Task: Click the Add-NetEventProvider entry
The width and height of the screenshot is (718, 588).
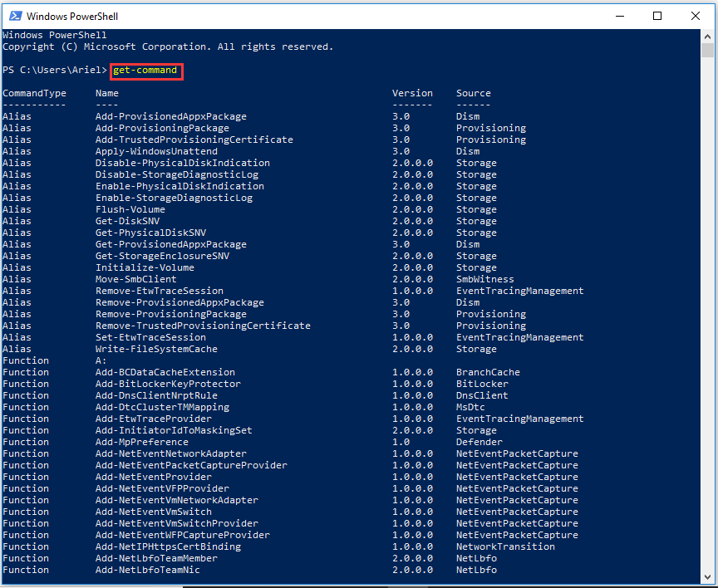Action: coord(154,478)
